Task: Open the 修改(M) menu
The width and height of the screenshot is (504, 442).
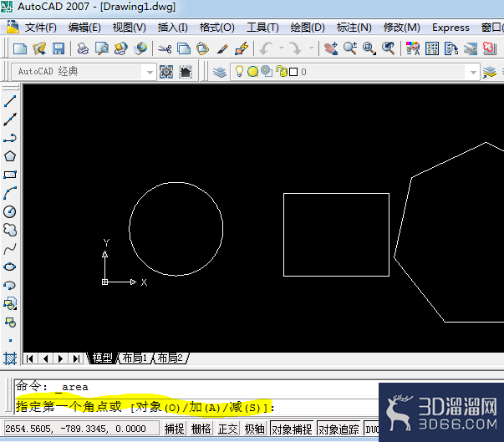Action: 402,28
